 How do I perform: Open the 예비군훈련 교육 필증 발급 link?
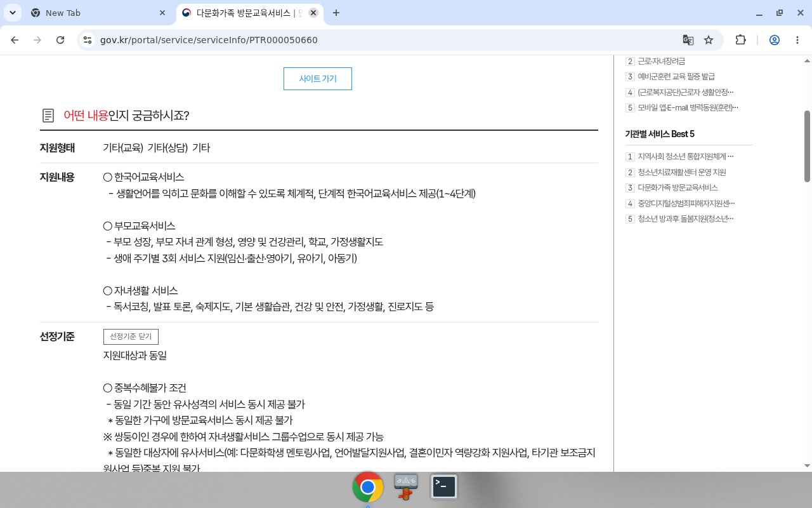click(x=676, y=76)
